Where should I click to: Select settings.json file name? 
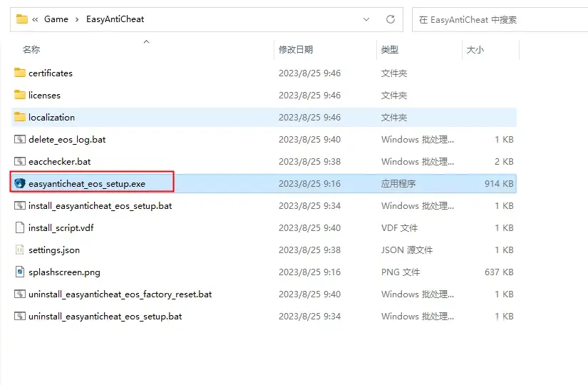pyautogui.click(x=54, y=250)
